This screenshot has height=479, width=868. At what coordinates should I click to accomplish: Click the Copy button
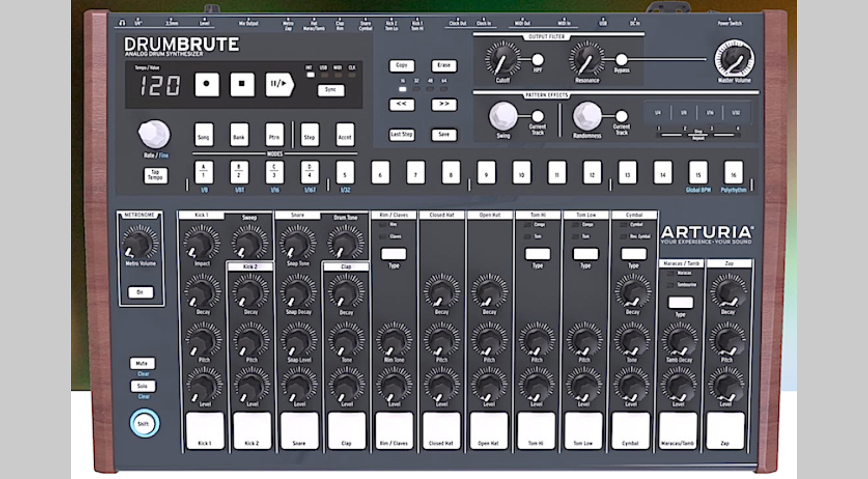tap(401, 65)
